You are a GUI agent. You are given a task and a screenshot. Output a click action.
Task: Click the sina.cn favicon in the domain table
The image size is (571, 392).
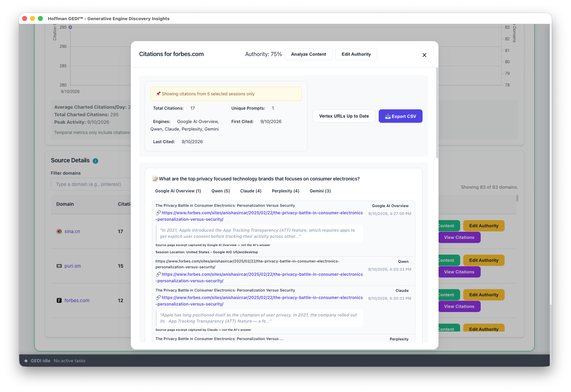(59, 231)
